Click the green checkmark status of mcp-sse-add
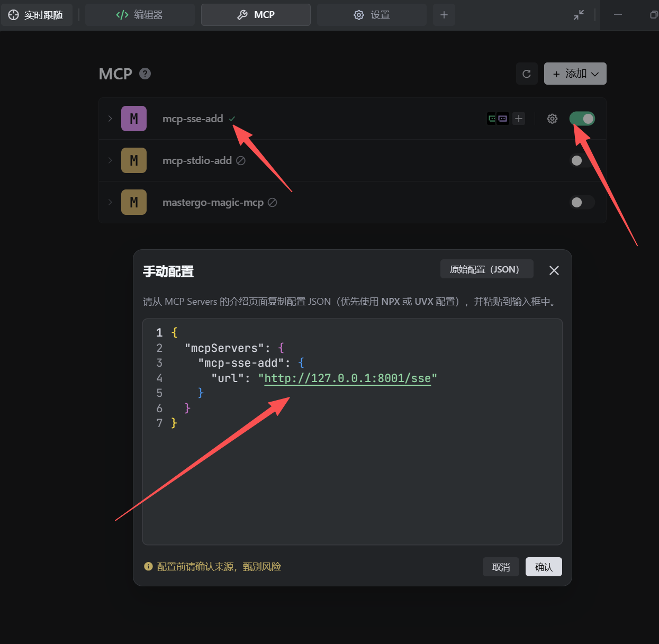 pos(232,119)
